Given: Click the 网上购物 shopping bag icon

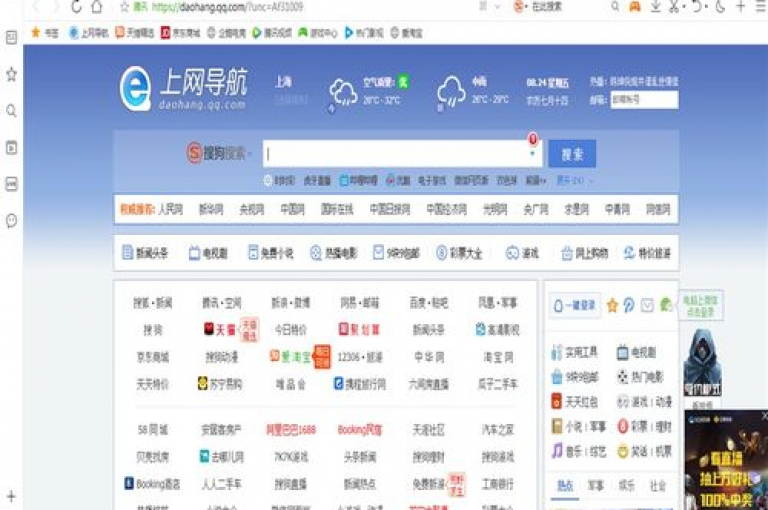Looking at the screenshot, I should [567, 253].
